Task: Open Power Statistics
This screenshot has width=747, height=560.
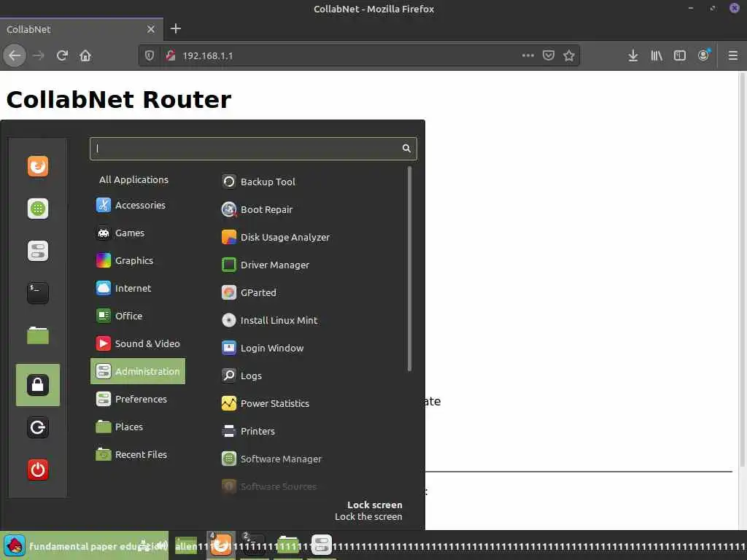Action: [x=266, y=403]
